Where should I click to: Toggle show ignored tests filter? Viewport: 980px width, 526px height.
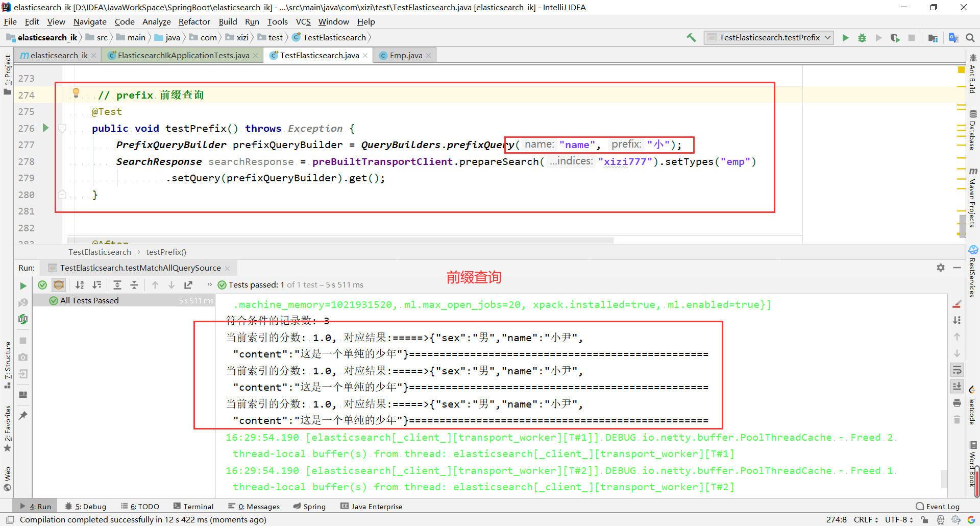[59, 285]
